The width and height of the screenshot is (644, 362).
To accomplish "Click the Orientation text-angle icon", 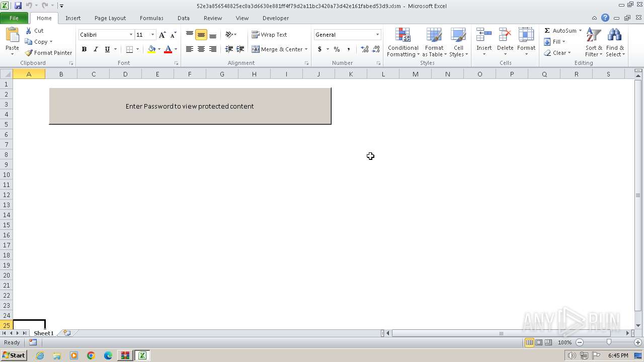I will (x=229, y=35).
